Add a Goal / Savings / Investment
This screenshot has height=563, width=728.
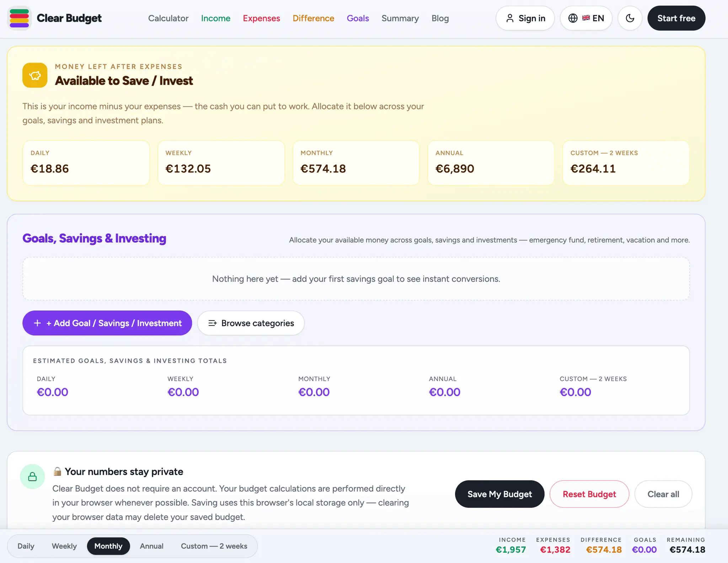[x=107, y=323]
